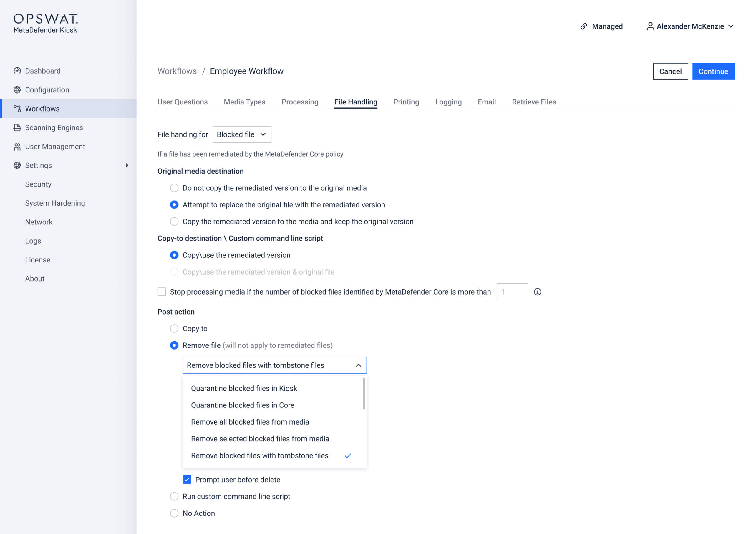
Task: Open the info tooltip beside the blocked-files count
Action: click(x=538, y=292)
